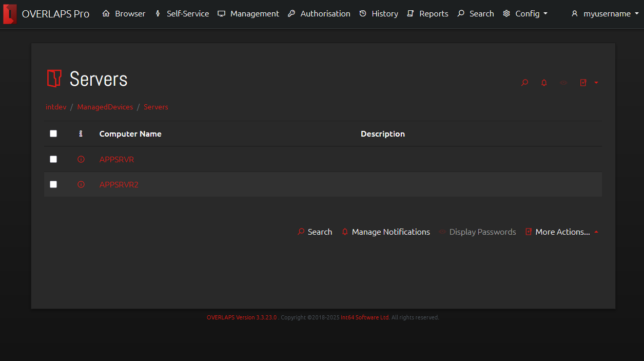Tick the checkbox for APPSRVR row
This screenshot has width=644, height=361.
pos(53,159)
